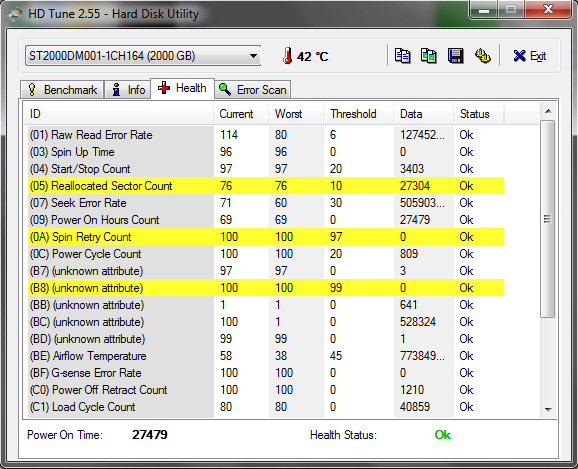Click the Status column header
Screen dimensions: 578x469
(x=478, y=114)
